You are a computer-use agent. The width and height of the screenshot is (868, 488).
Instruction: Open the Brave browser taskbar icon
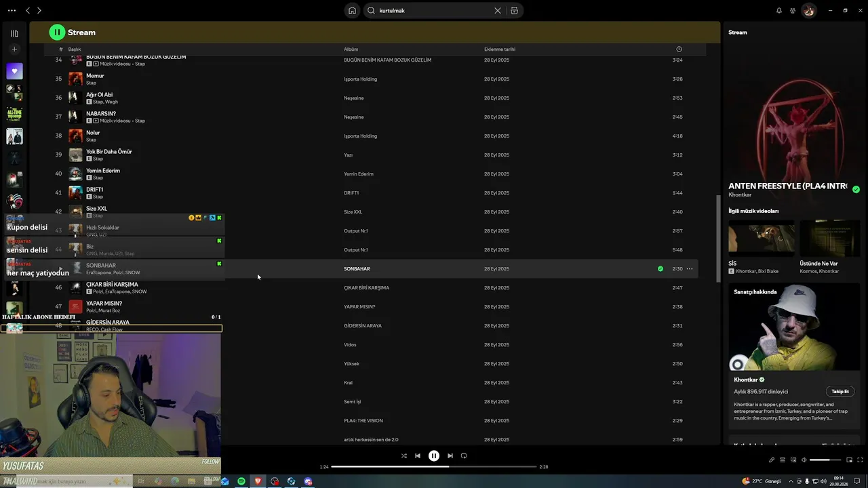pos(258,481)
